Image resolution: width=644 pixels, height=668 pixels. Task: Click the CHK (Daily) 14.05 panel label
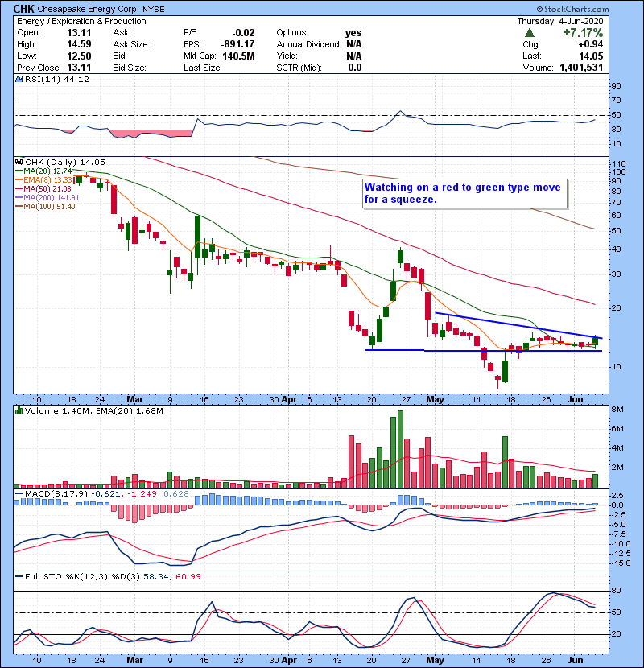click(65, 162)
